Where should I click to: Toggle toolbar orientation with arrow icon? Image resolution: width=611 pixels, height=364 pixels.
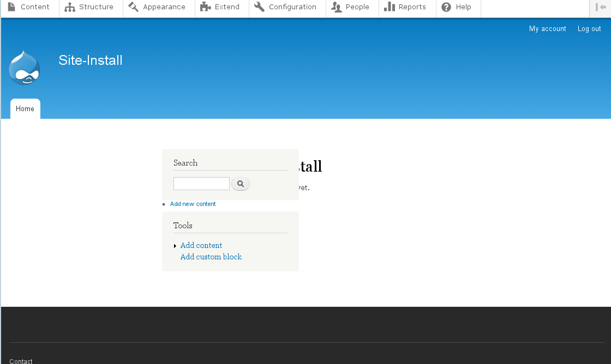(601, 7)
